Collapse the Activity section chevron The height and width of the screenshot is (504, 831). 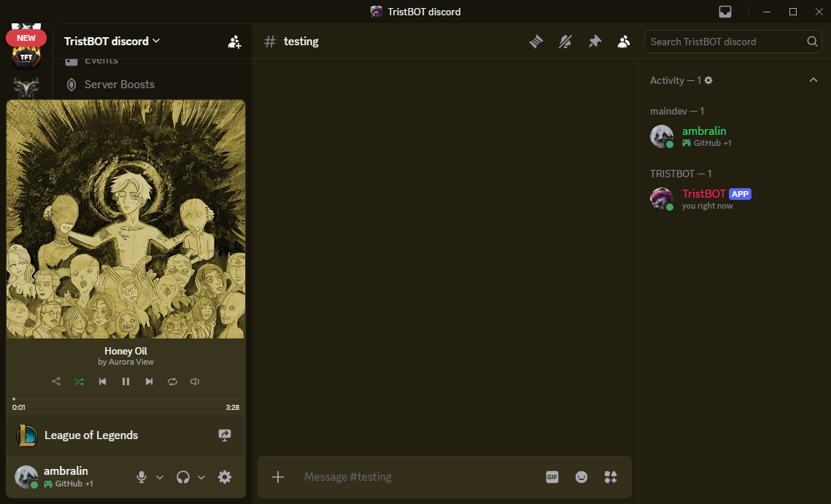click(813, 80)
